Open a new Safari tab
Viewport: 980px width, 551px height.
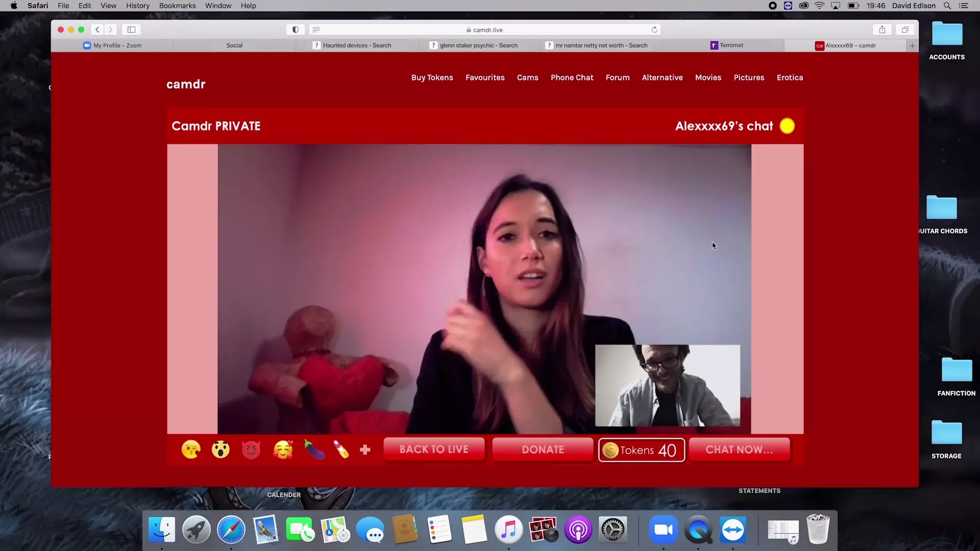click(912, 45)
